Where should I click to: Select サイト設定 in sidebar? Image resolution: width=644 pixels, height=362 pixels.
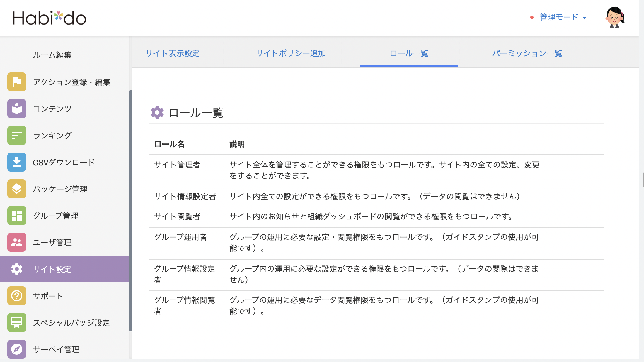click(x=65, y=269)
